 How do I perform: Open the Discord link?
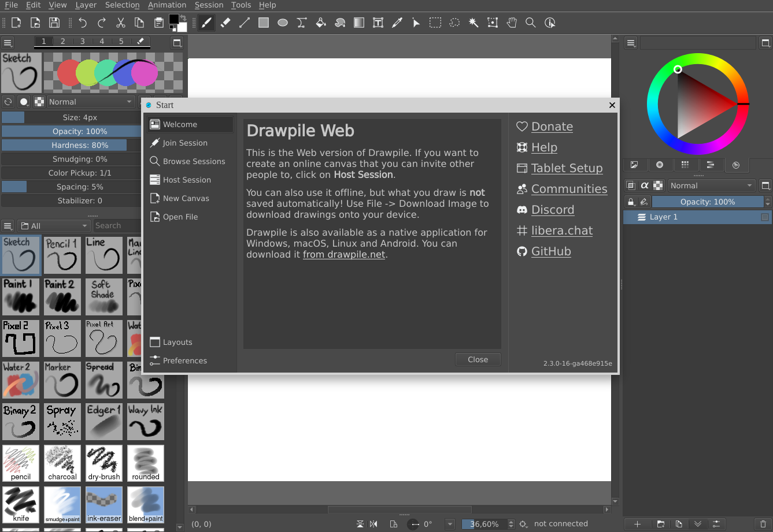coord(553,210)
